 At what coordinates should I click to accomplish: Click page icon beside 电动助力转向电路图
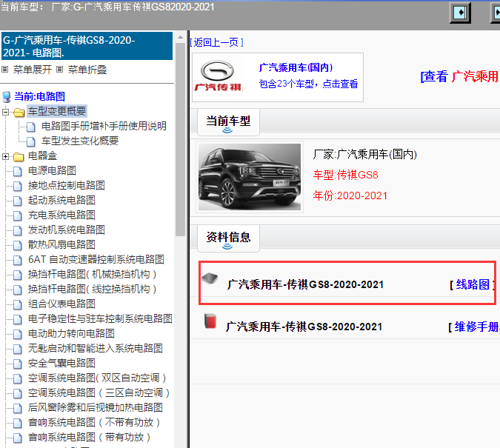point(18,335)
